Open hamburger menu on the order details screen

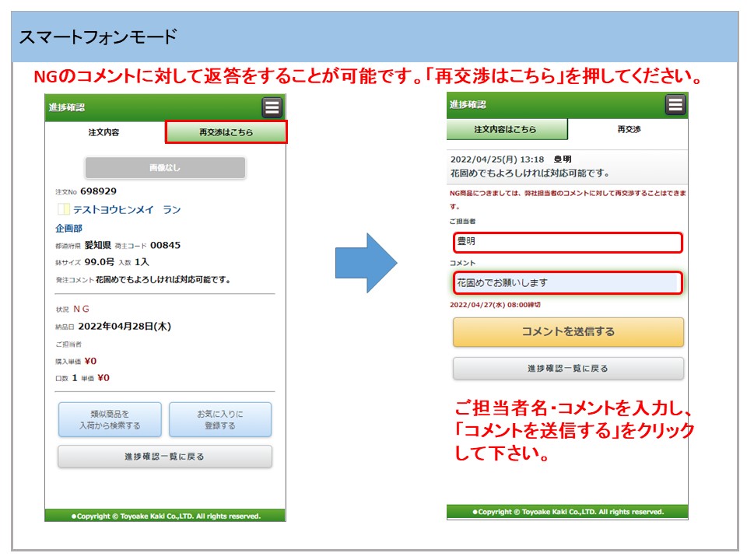(x=272, y=107)
